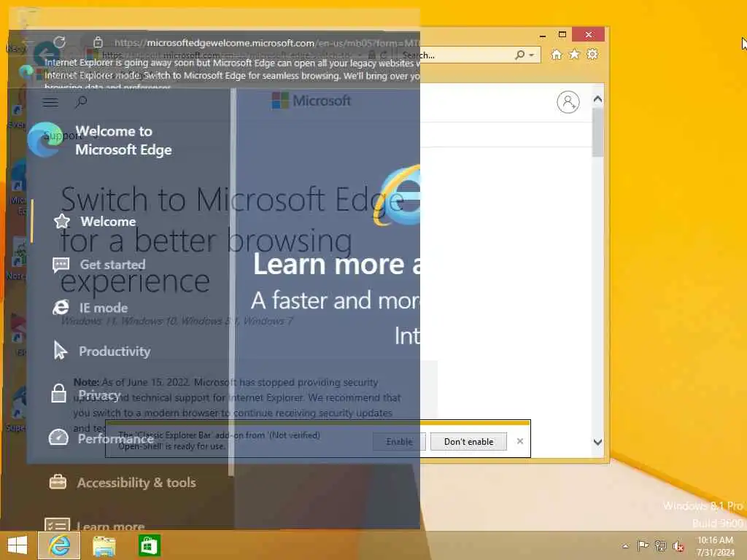Open the Home page icon in Internet Explorer
The image size is (747, 560).
[557, 55]
